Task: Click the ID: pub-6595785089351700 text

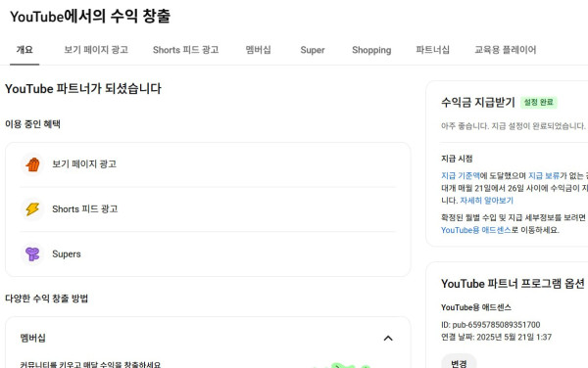Action: click(491, 325)
